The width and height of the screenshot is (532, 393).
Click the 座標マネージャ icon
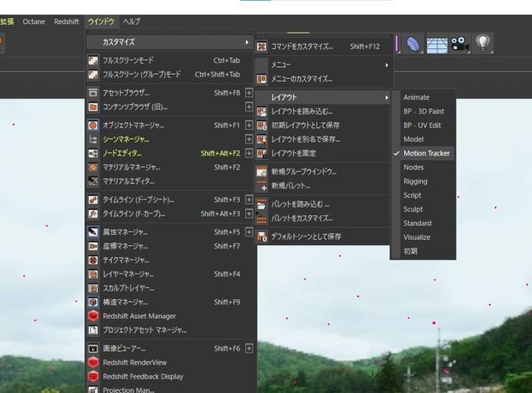click(93, 246)
